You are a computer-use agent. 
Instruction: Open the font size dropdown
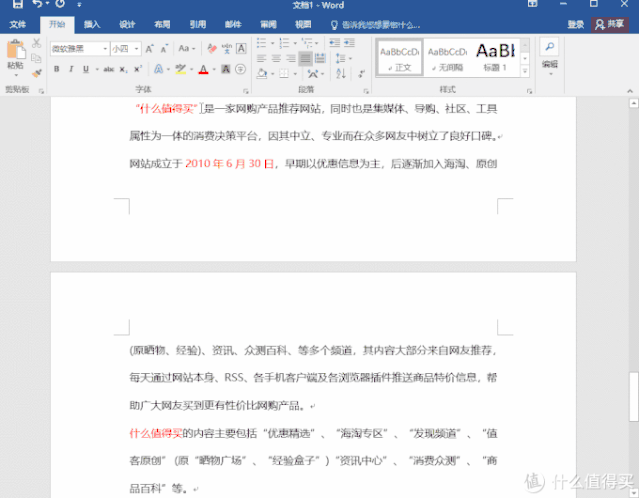coord(137,49)
